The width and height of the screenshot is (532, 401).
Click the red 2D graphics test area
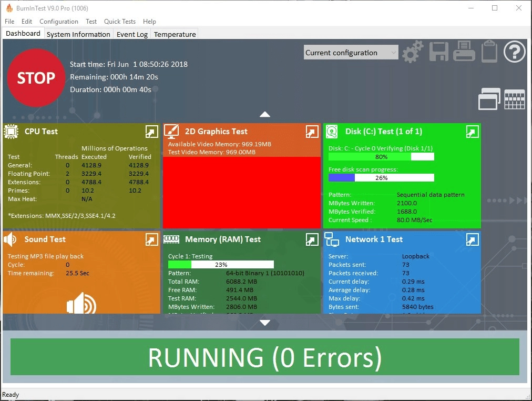[x=242, y=192]
